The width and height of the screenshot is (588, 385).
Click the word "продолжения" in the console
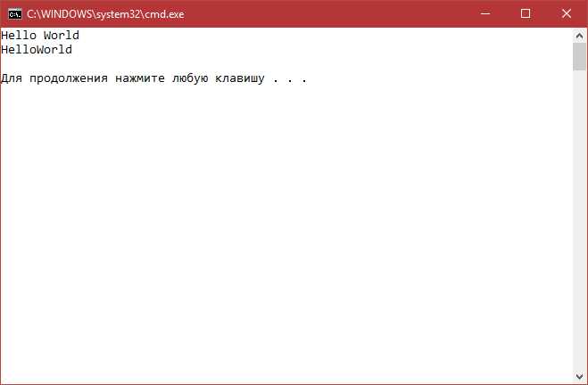pos(69,78)
